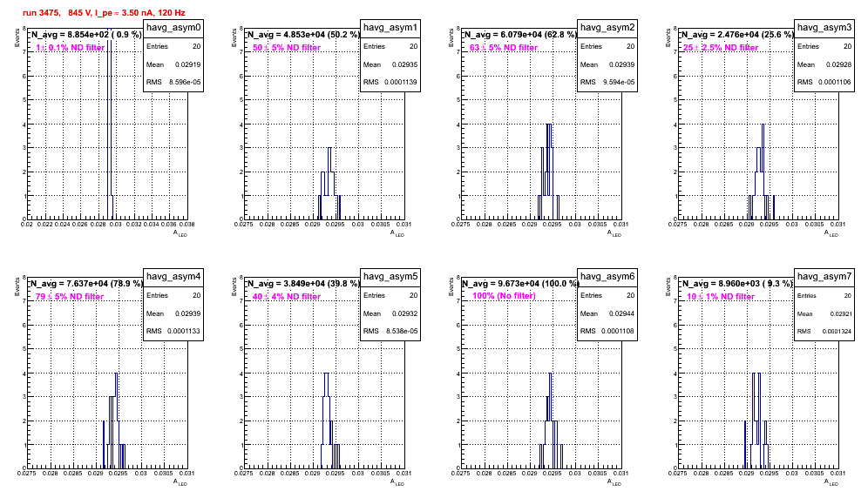The height and width of the screenshot is (498, 868).
Task: Click the N_avg = 7.637e+04 label
Action: pyautogui.click(x=85, y=284)
